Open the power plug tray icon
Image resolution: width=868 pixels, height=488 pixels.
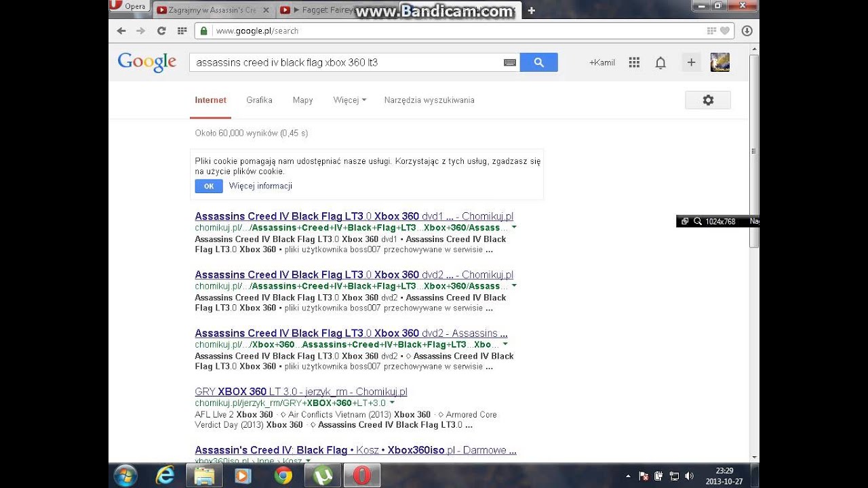pyautogui.click(x=658, y=476)
